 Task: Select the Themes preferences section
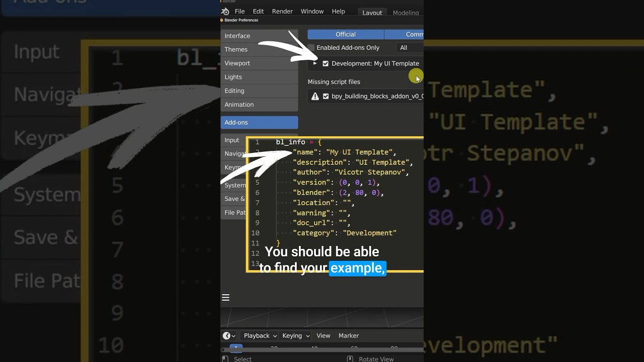pos(259,49)
